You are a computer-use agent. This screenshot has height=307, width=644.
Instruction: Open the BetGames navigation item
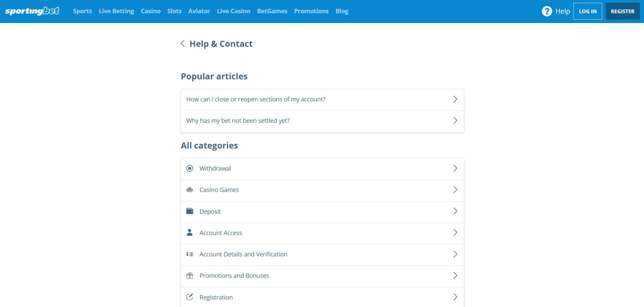pyautogui.click(x=272, y=11)
